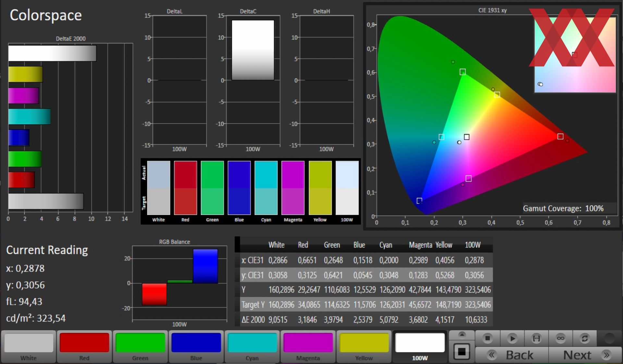Click the white bar in DeltaE 2000 chart

52,53
